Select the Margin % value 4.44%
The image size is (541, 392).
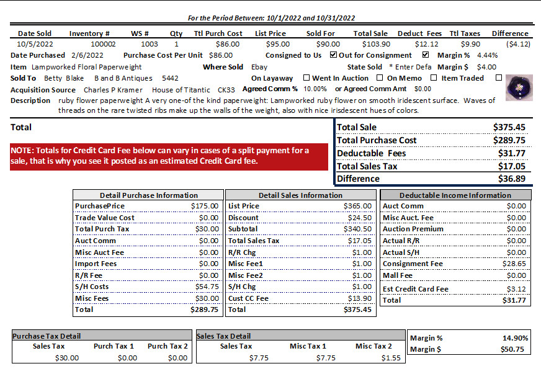click(488, 55)
